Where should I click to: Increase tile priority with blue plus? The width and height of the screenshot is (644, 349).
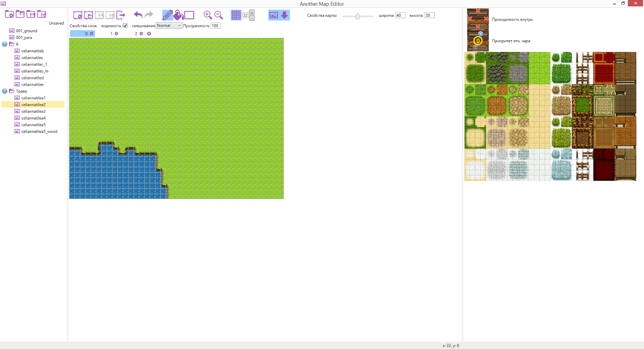click(x=480, y=34)
